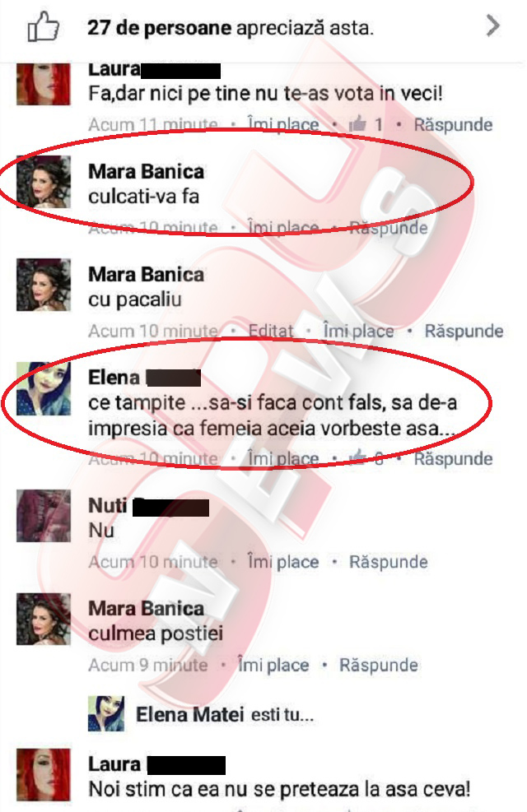Open Elena's avatar on 'ce tampite' comment
This screenshot has width=527, height=812.
[x=44, y=388]
